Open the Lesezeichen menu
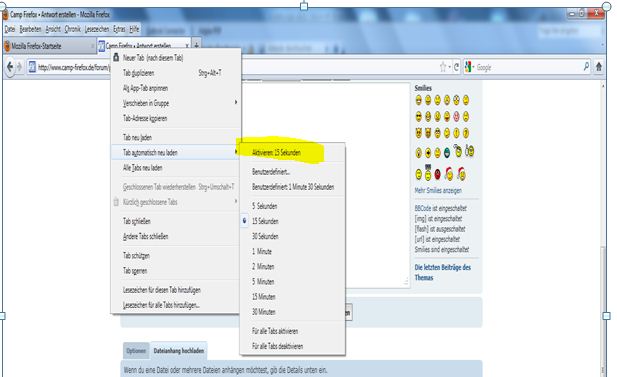The image size is (617, 377). (x=97, y=29)
